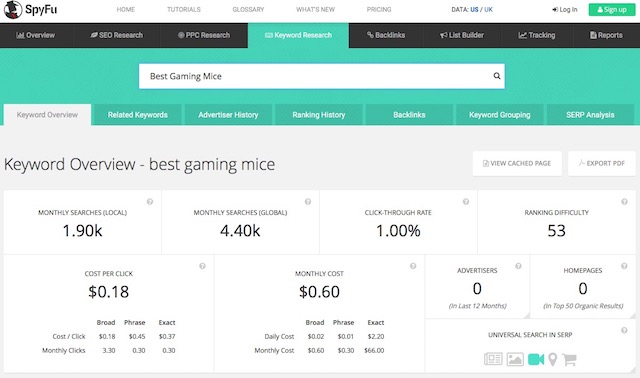This screenshot has width=640, height=378.
Task: Open the List Builder section
Action: pyautogui.click(x=462, y=36)
